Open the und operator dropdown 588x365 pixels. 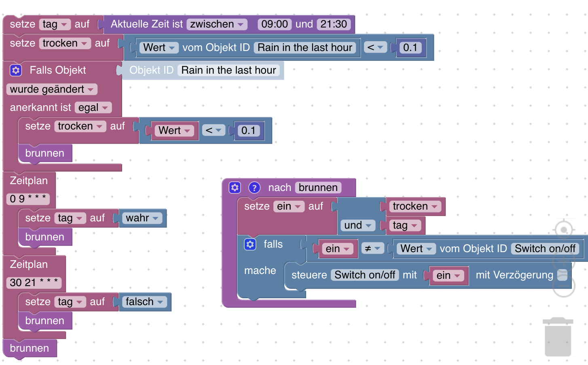coord(358,225)
